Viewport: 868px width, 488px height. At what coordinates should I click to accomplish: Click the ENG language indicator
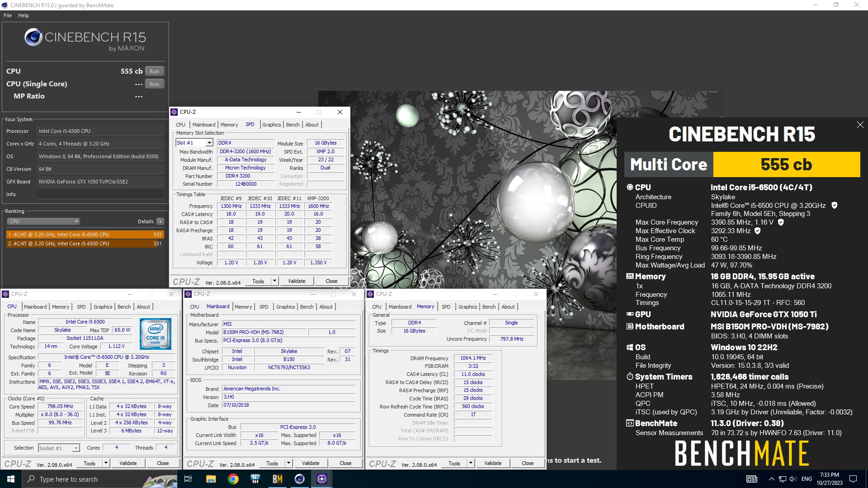tap(807, 479)
